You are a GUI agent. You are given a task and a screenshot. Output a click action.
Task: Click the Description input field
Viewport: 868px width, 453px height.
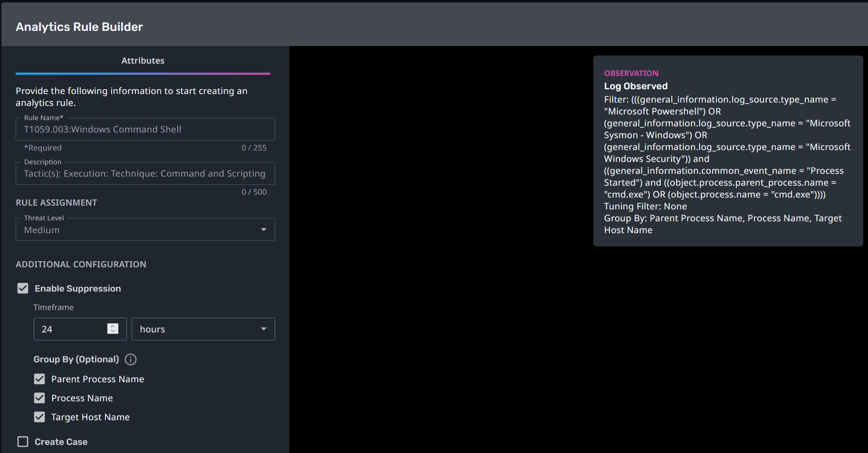coord(145,173)
